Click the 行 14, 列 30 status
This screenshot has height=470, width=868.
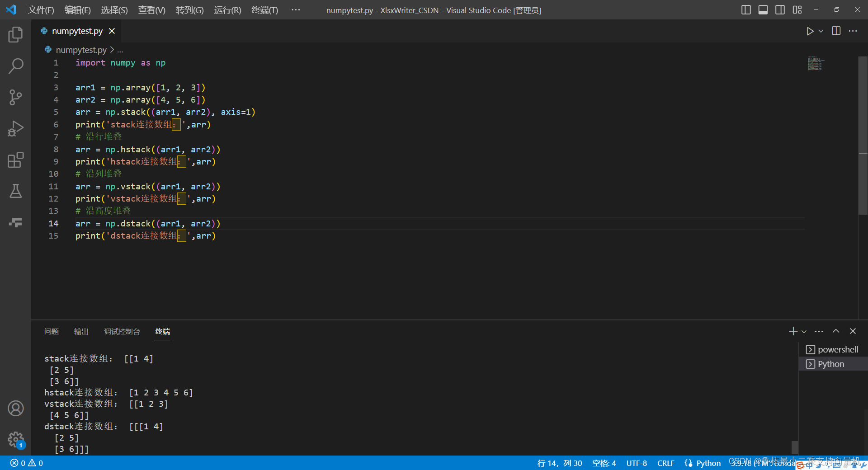pyautogui.click(x=559, y=463)
